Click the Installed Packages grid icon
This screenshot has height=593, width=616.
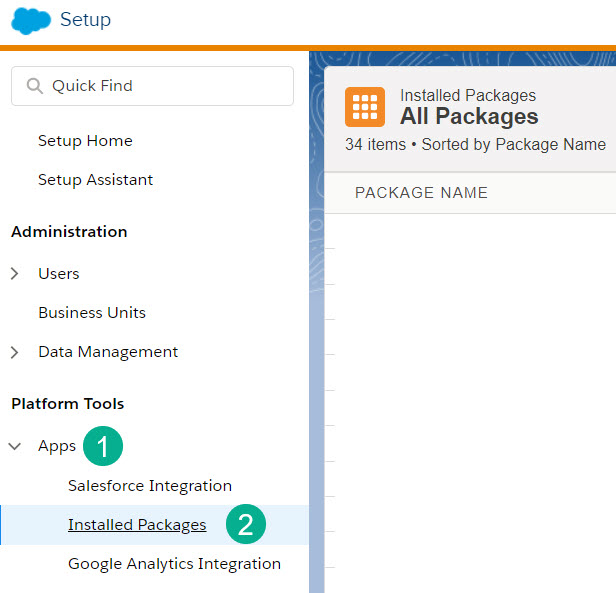pyautogui.click(x=365, y=107)
